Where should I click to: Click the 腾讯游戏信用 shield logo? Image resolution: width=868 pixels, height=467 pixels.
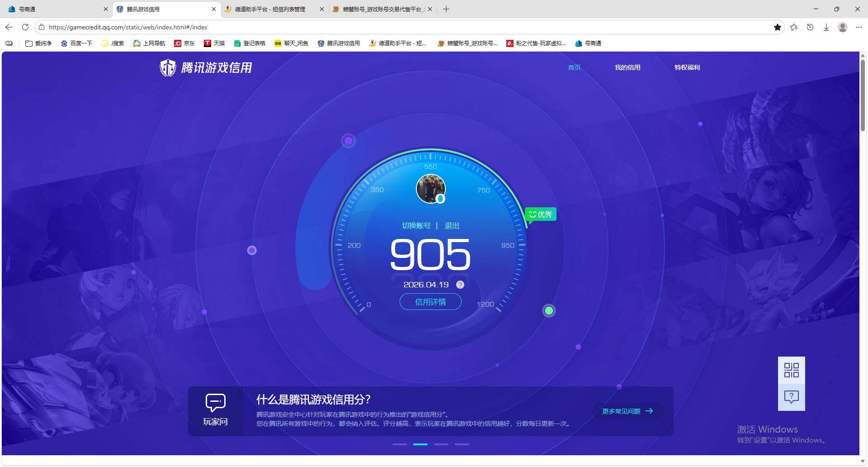point(168,67)
